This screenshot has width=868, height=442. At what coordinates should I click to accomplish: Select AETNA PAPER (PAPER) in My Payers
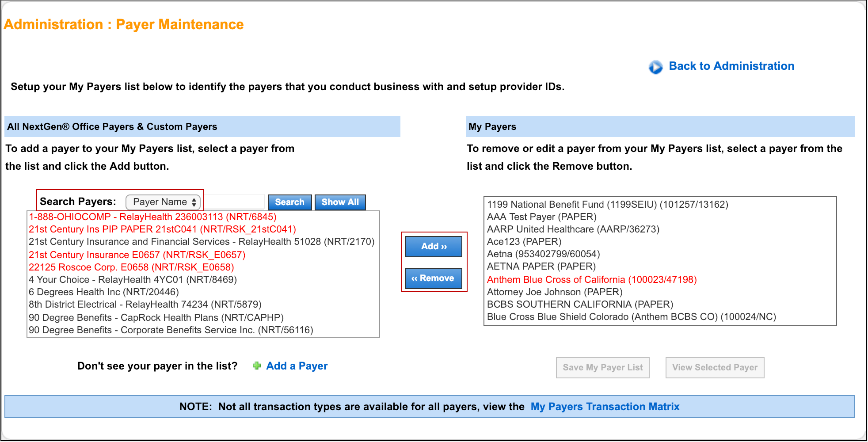(660, 267)
